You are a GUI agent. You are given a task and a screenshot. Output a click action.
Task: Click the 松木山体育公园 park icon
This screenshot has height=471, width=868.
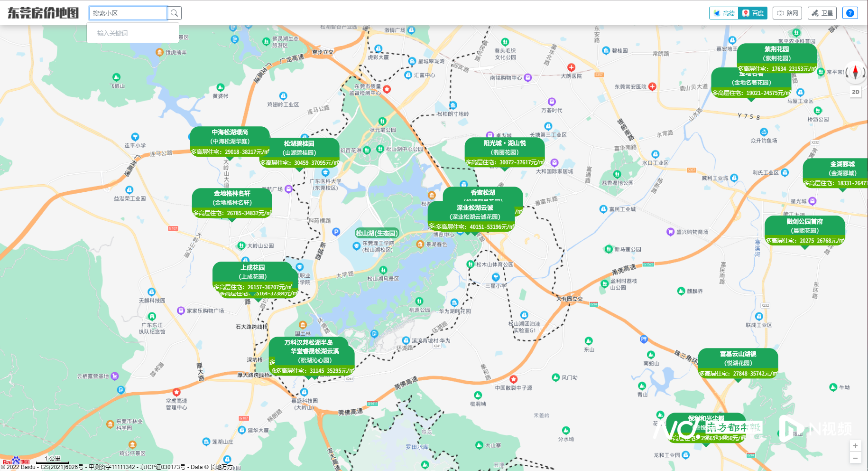pos(470,264)
